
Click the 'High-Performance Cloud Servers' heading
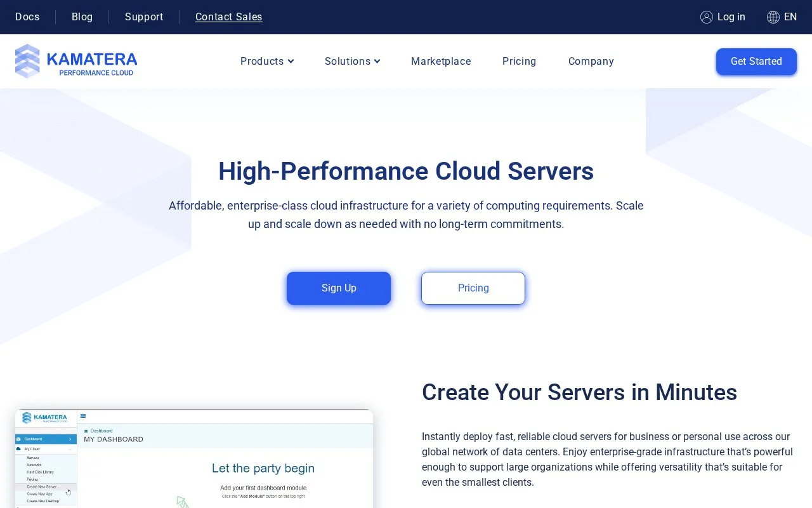406,171
